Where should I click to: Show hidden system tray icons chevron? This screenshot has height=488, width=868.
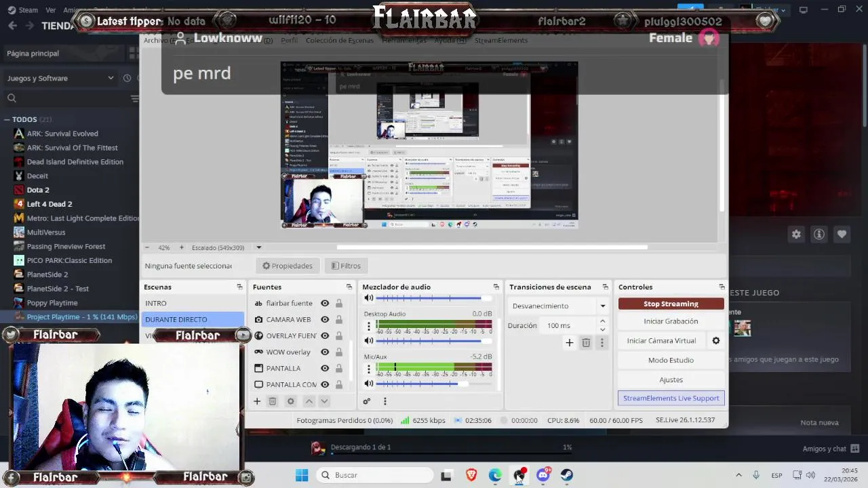[x=738, y=475]
